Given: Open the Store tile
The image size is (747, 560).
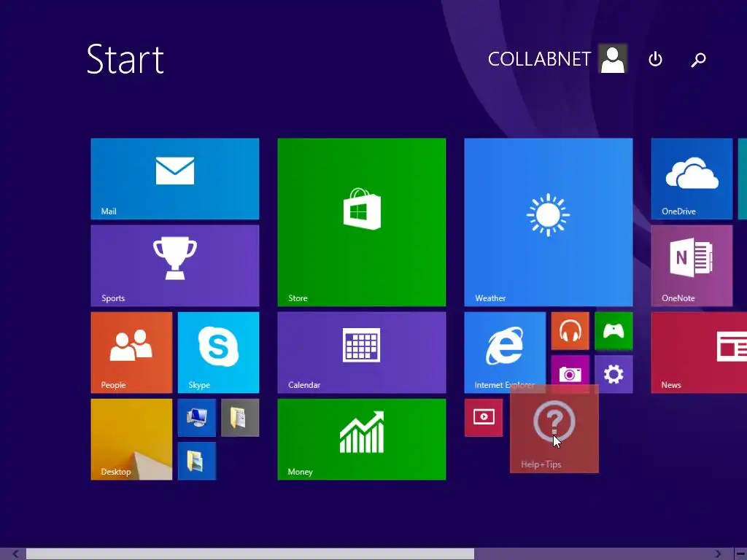Looking at the screenshot, I should pyautogui.click(x=362, y=222).
